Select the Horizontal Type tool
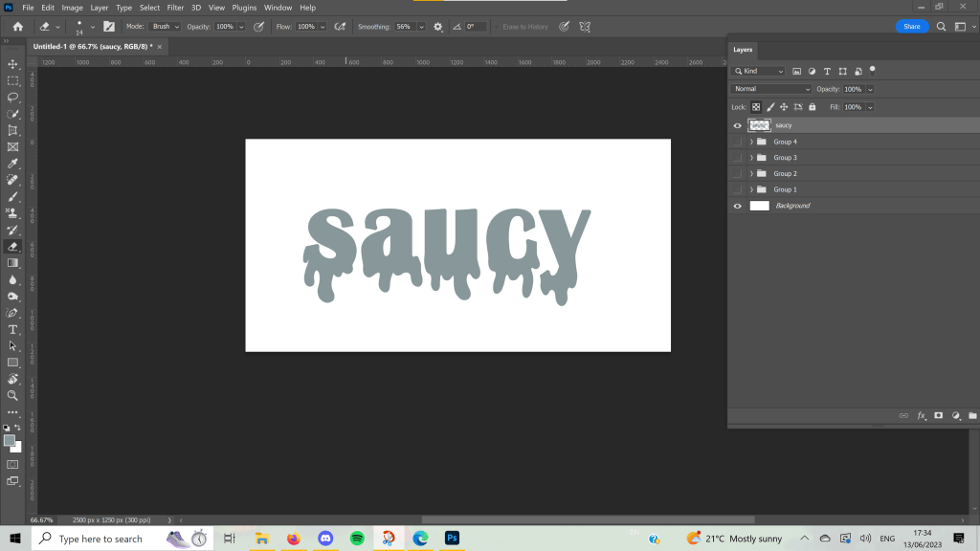The image size is (980, 551). [x=12, y=329]
